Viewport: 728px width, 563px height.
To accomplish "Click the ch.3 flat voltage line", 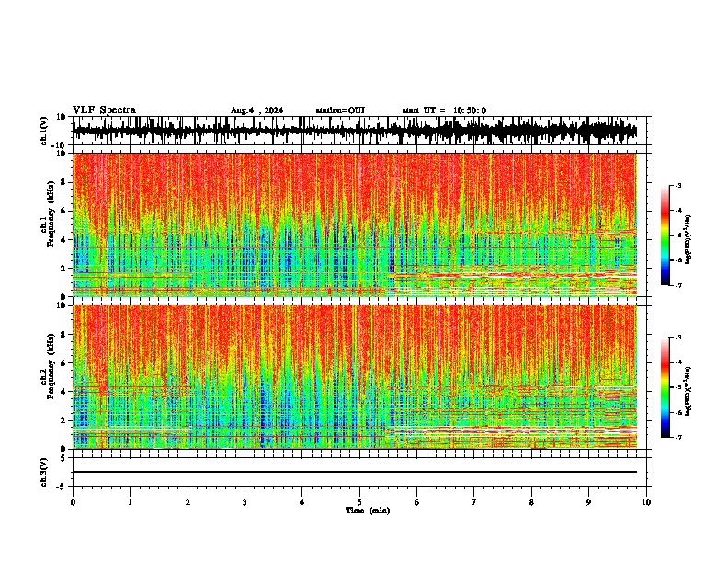I will click(354, 472).
